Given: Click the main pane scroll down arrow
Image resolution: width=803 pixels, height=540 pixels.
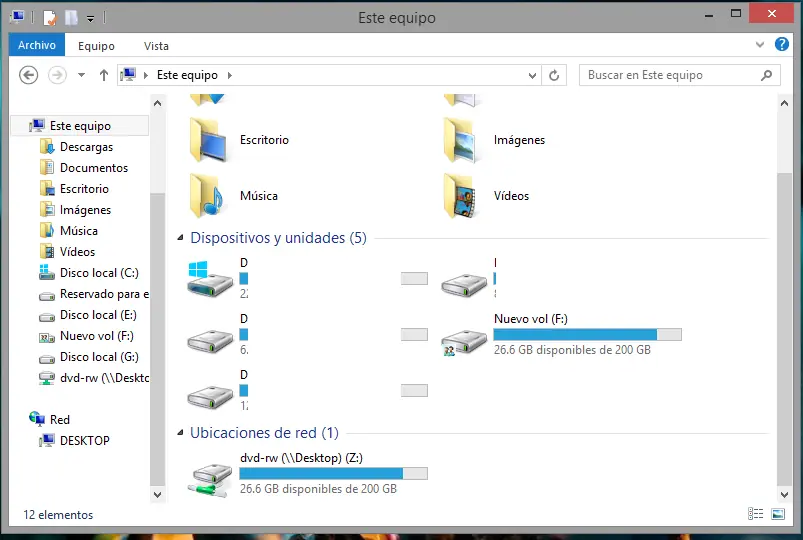Looking at the screenshot, I should click(x=784, y=494).
